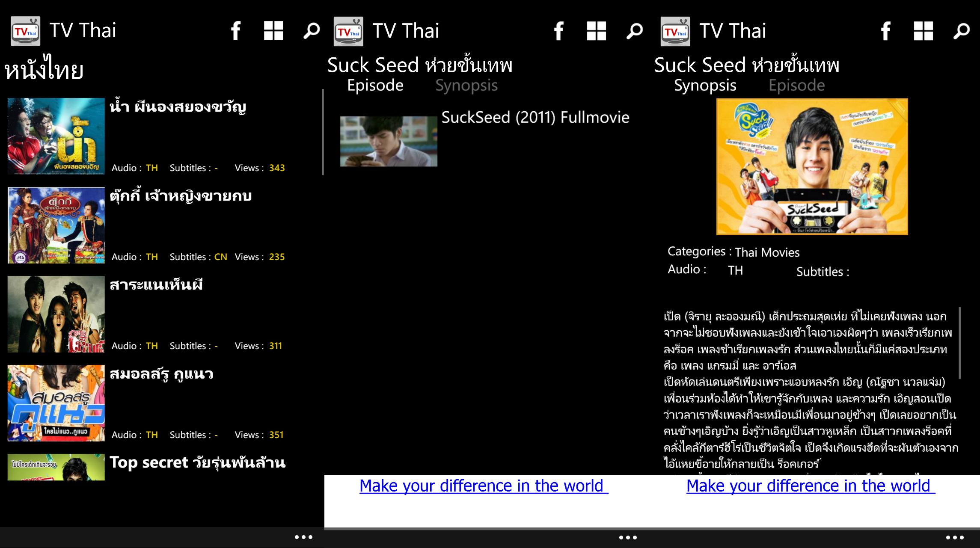Open movie thumbnail with 351 views
The height and width of the screenshot is (548, 980).
point(56,403)
